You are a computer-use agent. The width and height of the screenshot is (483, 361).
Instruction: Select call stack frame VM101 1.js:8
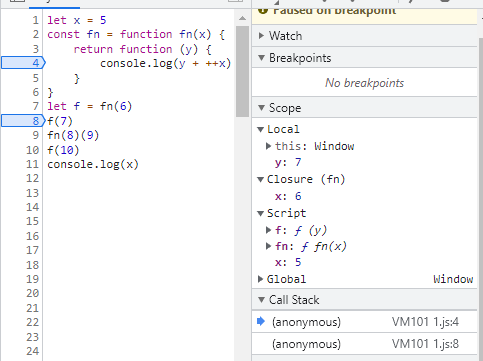tap(364, 344)
